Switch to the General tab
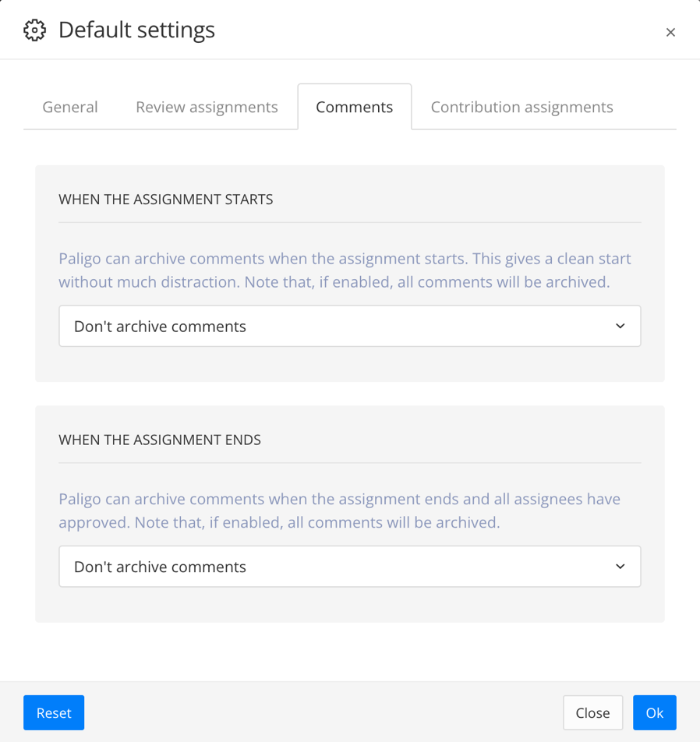The image size is (700, 742). click(x=69, y=107)
